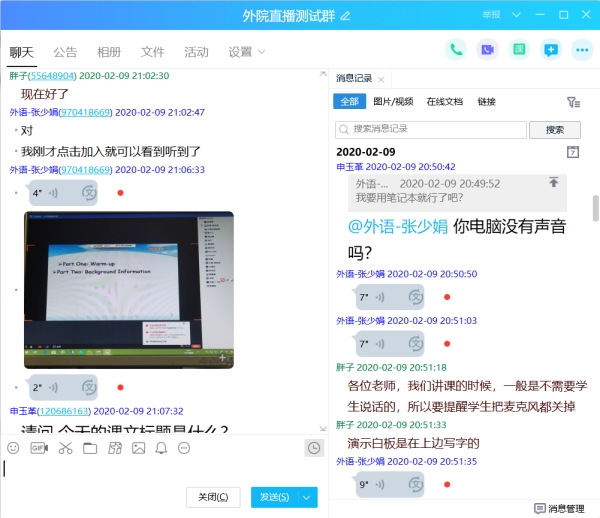This screenshot has height=518, width=600.
Task: Start a group video call
Action: pyautogui.click(x=487, y=49)
